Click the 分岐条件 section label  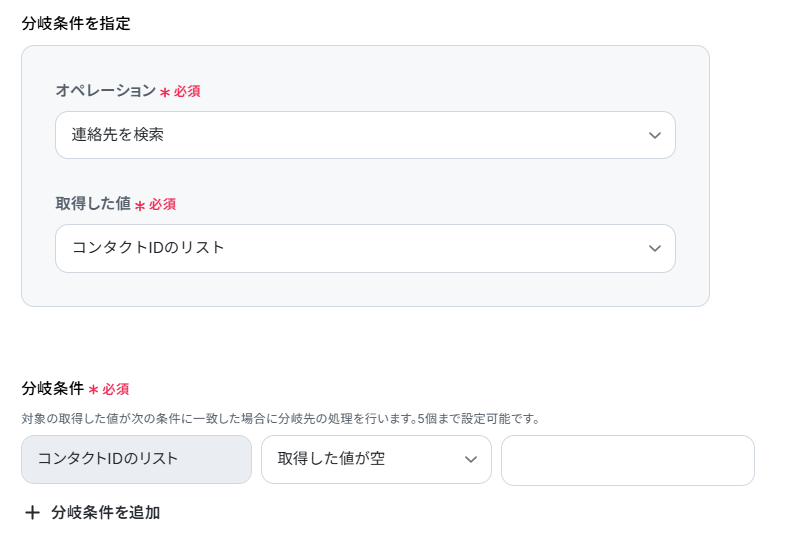52,389
